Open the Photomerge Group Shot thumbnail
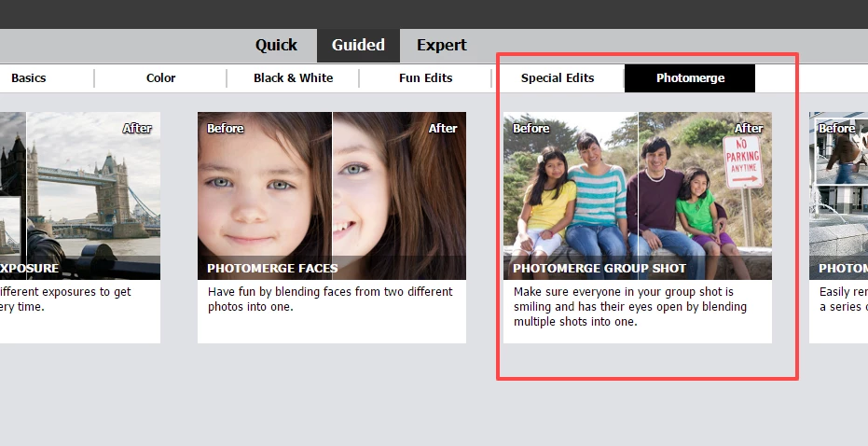 (637, 196)
